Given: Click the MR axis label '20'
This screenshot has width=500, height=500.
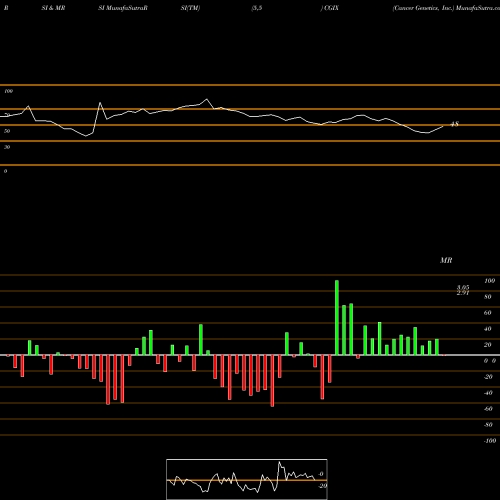Looking at the screenshot, I should click(x=488, y=345).
